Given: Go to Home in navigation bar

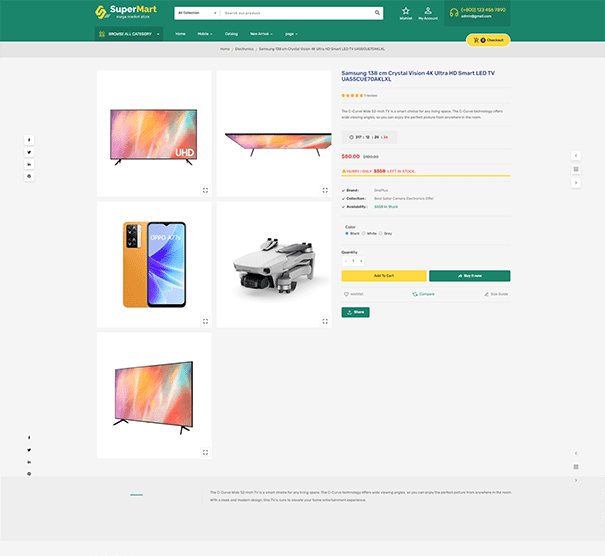Looking at the screenshot, I should click(180, 34).
